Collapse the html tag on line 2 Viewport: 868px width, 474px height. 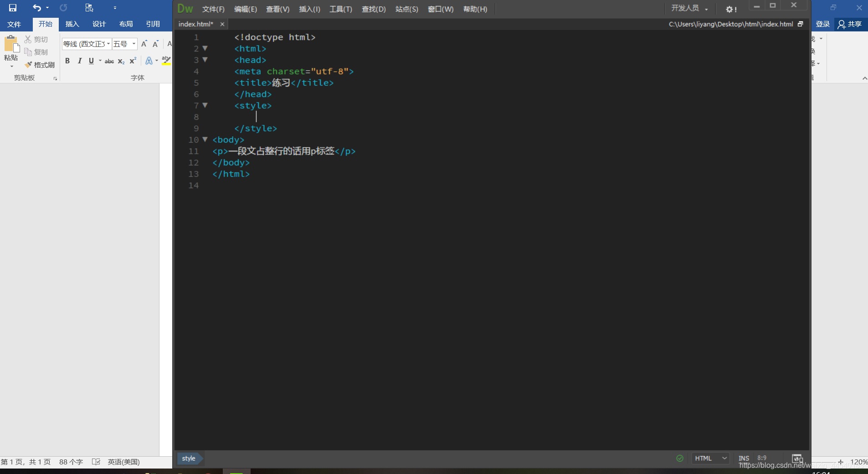[205, 48]
